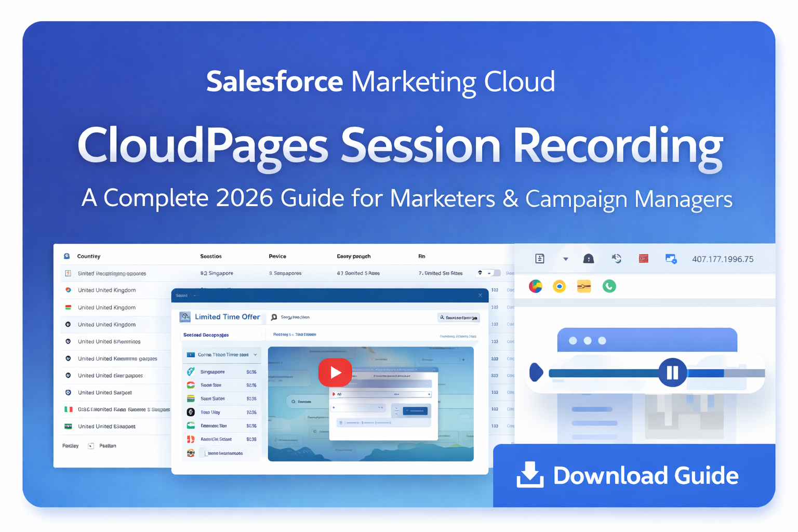Click the red-blue pie flag icon, United Kingdom row
This screenshot has width=798, height=532.
68,290
